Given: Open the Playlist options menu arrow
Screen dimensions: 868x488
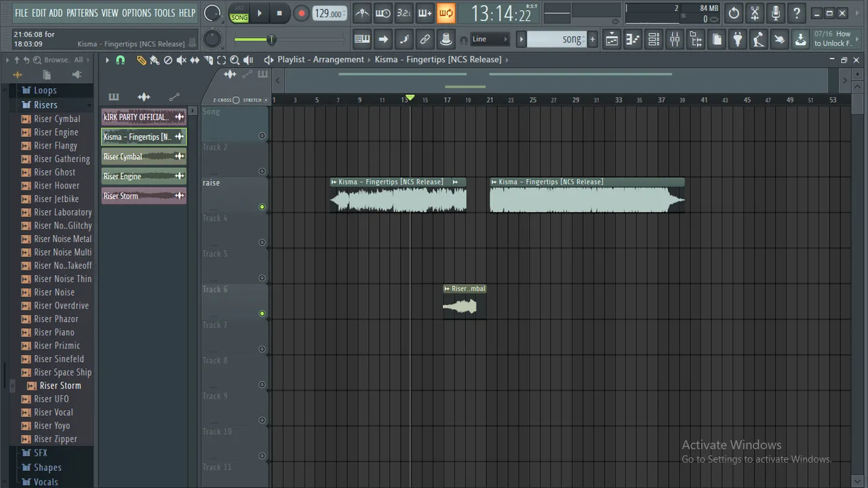Looking at the screenshot, I should 107,60.
